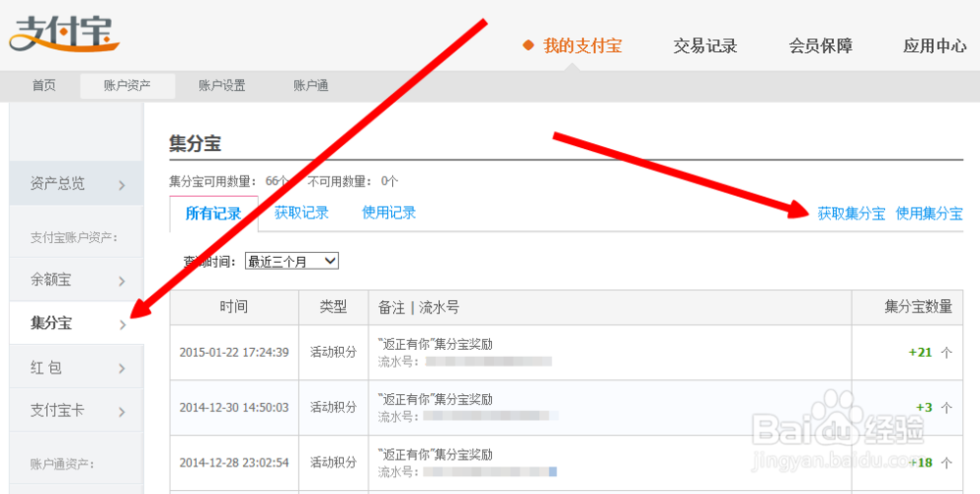Open the 最近三个月 time range dropdown

pyautogui.click(x=292, y=262)
